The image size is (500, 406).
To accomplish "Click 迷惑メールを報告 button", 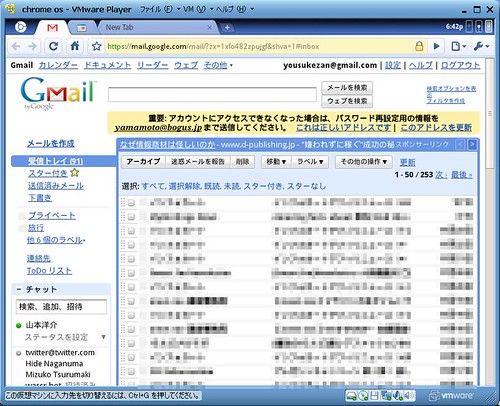I will [x=198, y=162].
